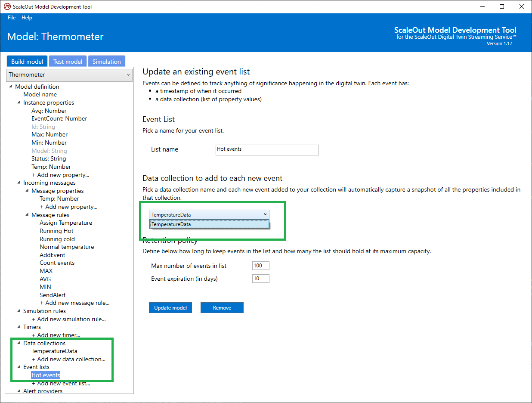Click Add new property under Instance properties

(61, 175)
